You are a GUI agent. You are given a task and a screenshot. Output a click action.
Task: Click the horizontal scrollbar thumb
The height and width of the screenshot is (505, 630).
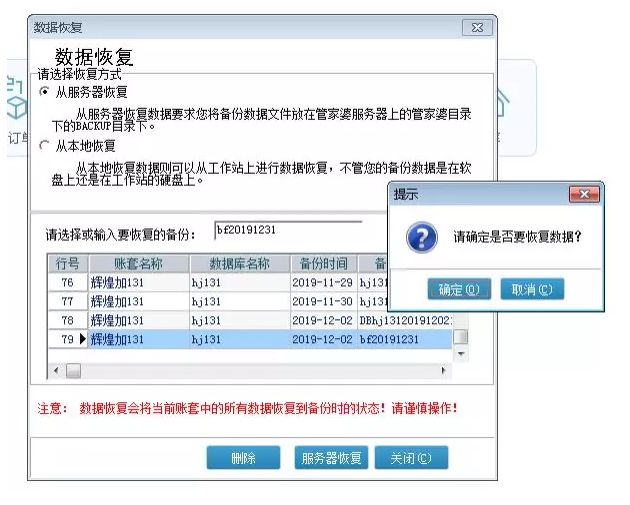coord(73,370)
